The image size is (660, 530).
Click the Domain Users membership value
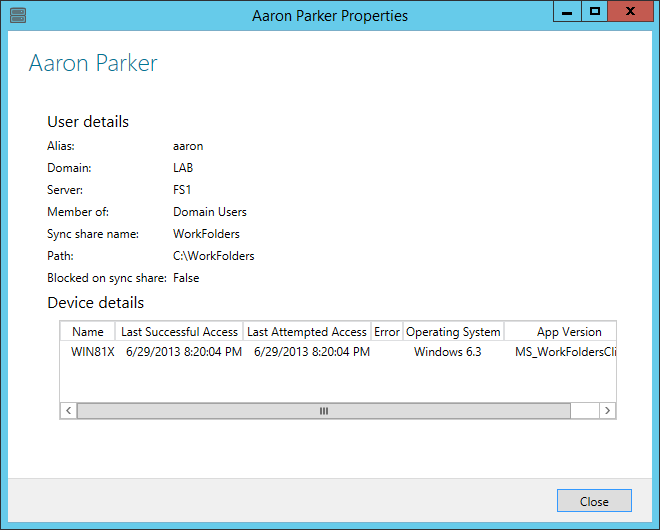[x=210, y=212]
